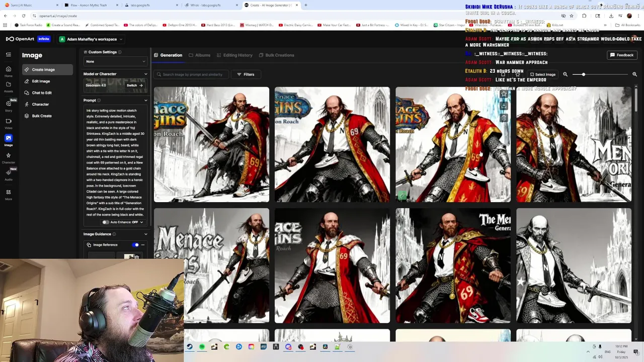Click the Switch model button
644x362 pixels.
pos(134,85)
